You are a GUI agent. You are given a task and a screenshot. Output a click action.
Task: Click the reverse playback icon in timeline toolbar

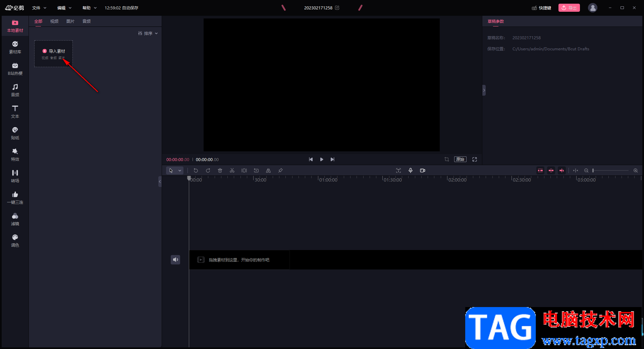[256, 170]
